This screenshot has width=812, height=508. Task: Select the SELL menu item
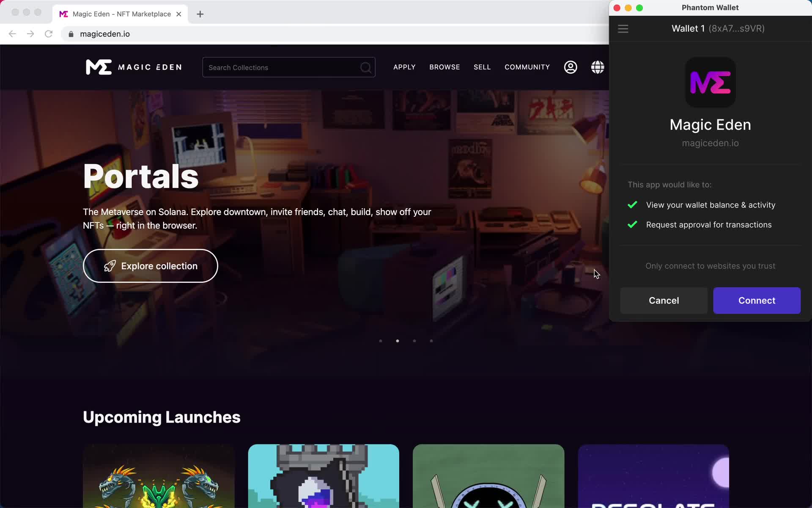tap(482, 67)
